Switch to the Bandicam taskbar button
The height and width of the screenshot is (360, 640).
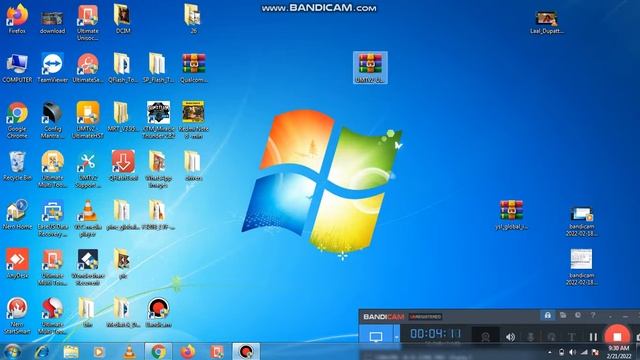click(x=246, y=351)
